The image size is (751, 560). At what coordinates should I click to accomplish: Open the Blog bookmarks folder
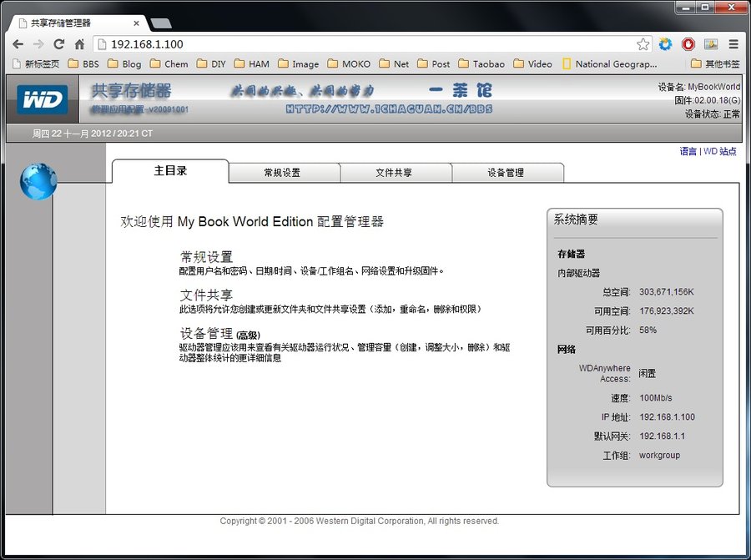[124, 63]
